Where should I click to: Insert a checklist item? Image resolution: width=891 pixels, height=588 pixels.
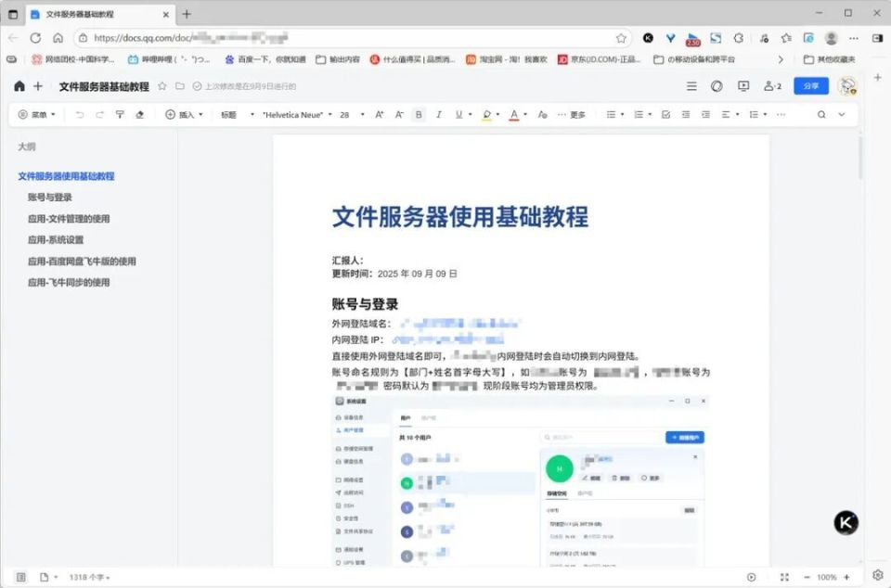[665, 115]
